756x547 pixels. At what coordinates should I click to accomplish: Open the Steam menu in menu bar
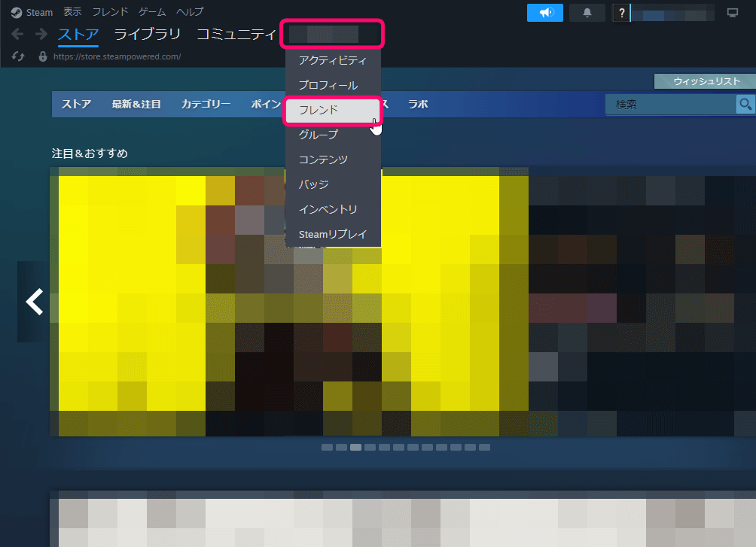33,12
